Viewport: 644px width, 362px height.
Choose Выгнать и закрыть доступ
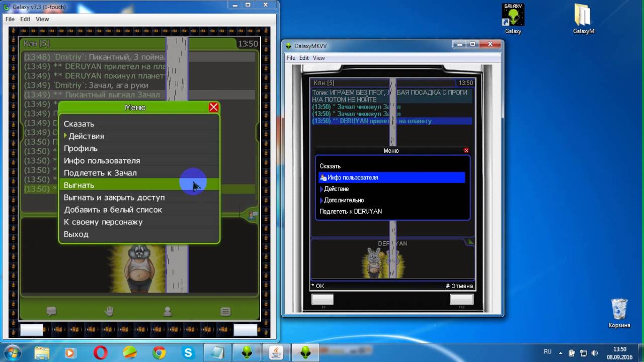click(x=139, y=197)
